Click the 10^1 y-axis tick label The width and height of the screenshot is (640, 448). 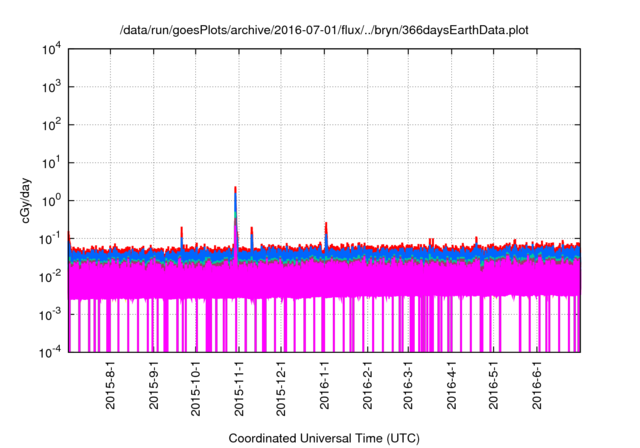coord(51,163)
